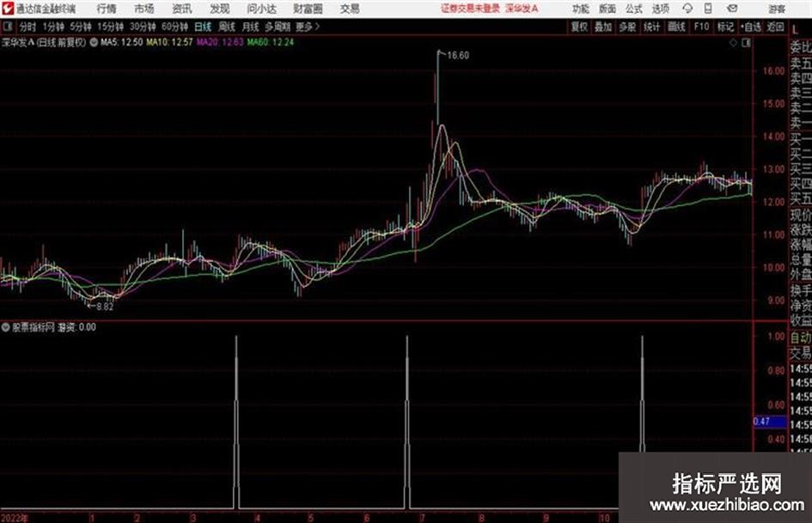The image size is (812, 523).
Task: Click the L tab above 委比
Action: tap(795, 31)
